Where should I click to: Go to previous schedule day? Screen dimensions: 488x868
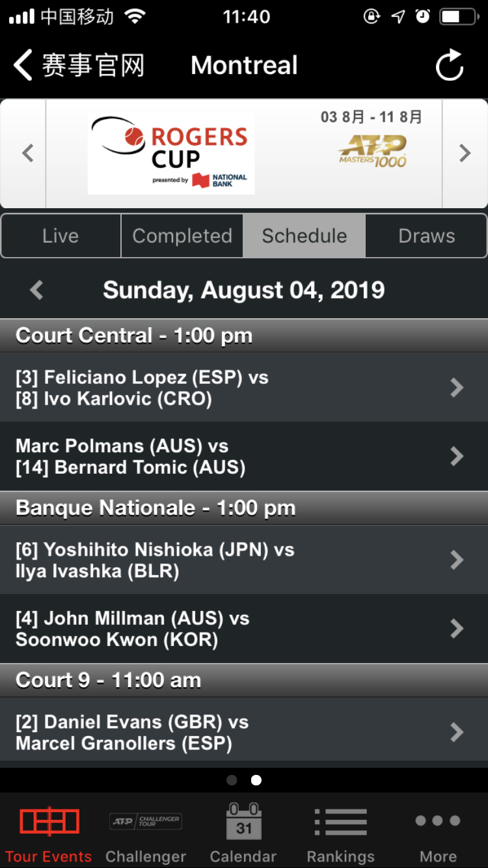coord(37,290)
